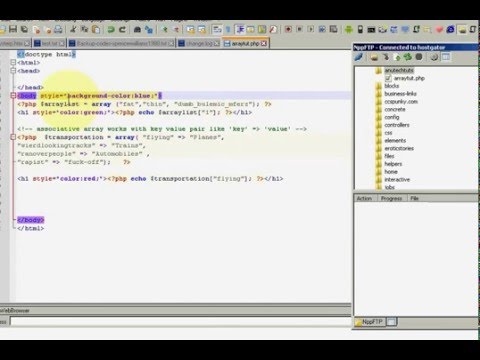Open the blocks folder
Image resolution: width=480 pixels, height=360 pixels.
392,86
